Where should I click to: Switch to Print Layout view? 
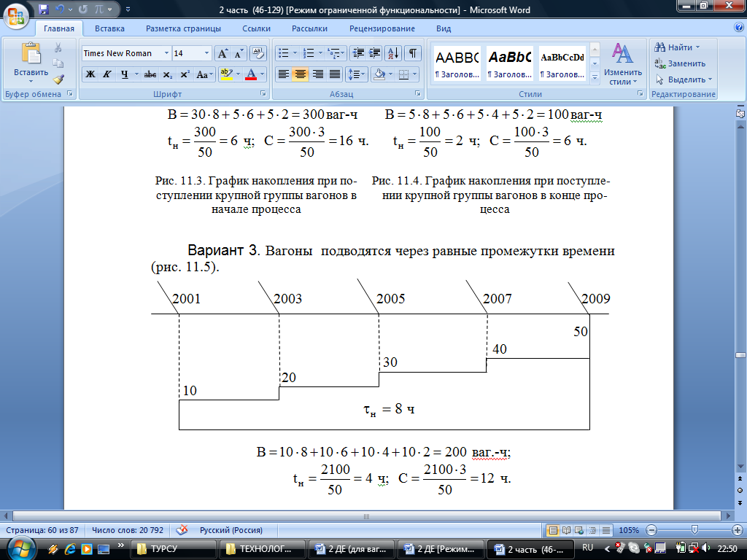coord(553,530)
